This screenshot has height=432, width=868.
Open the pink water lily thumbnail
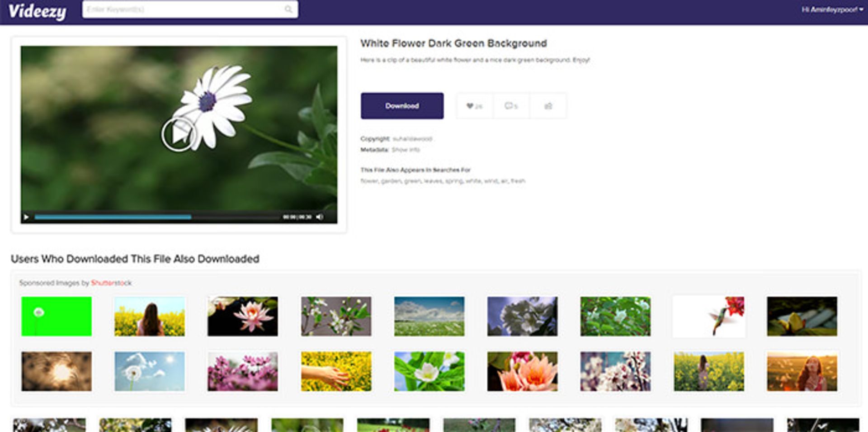coord(243,316)
